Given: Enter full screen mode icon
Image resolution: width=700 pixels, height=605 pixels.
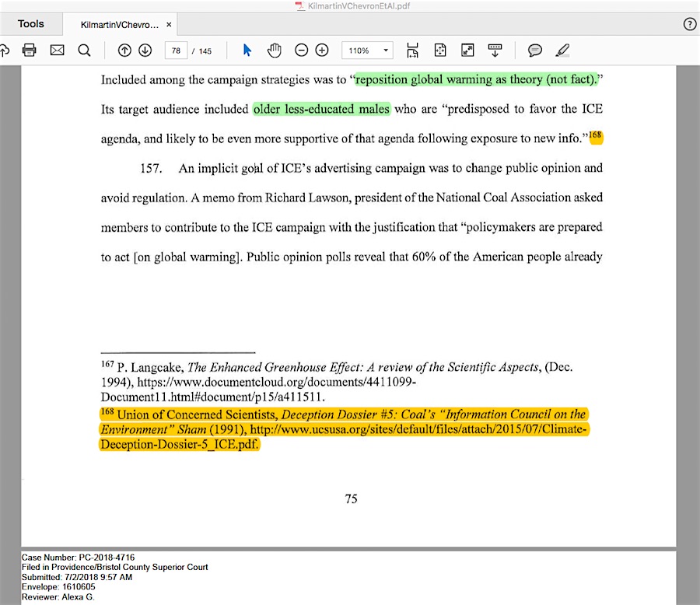Looking at the screenshot, I should click(x=467, y=51).
